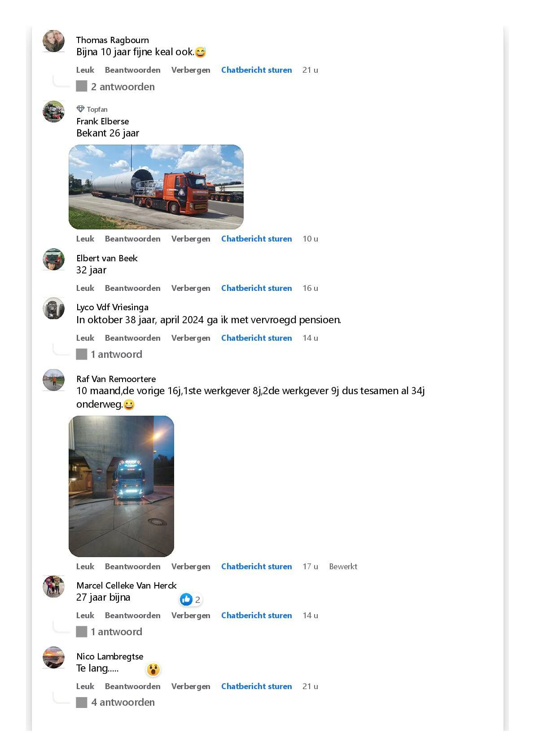This screenshot has height=756, width=534.
Task: Open the night-time lit truck photo
Action: [x=121, y=486]
